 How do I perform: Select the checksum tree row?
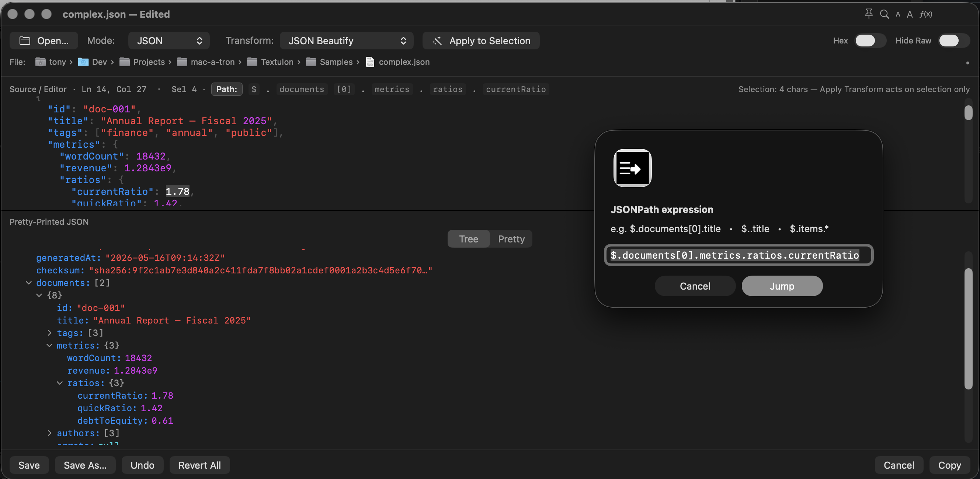[x=234, y=270]
